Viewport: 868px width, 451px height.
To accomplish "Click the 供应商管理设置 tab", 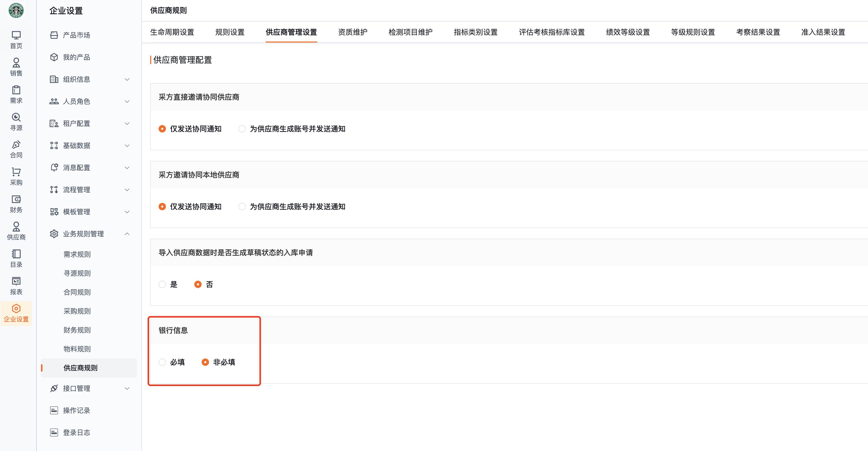I will 291,32.
